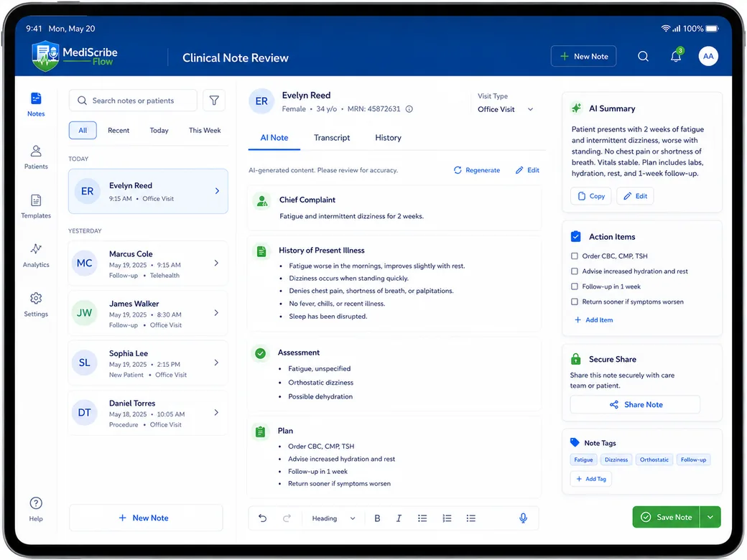The width and height of the screenshot is (747, 560).
Task: Select the Dizziness note tag
Action: pos(616,460)
